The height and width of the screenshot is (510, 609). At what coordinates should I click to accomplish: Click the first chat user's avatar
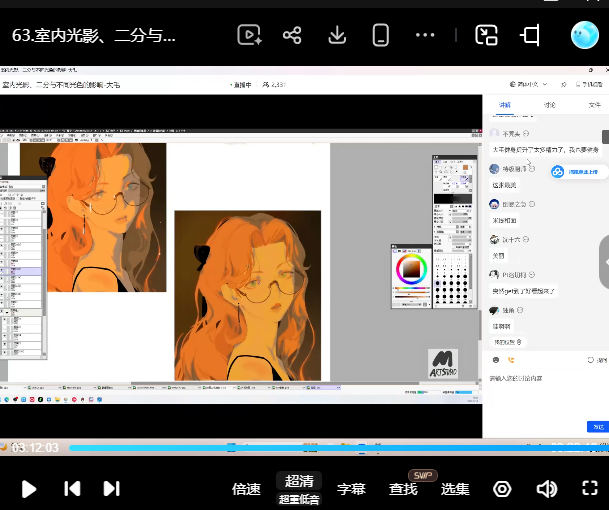point(494,133)
